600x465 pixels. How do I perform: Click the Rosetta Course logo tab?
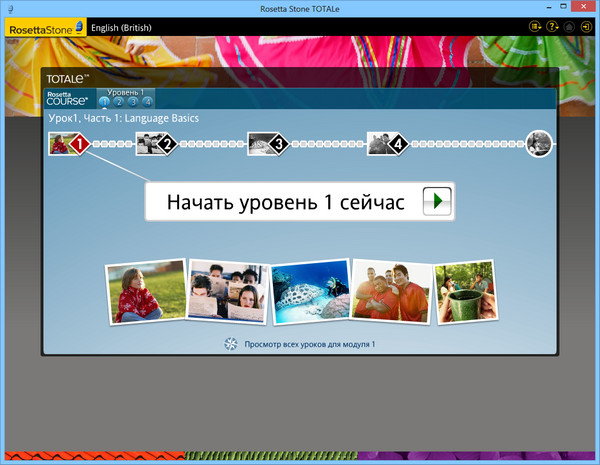69,98
